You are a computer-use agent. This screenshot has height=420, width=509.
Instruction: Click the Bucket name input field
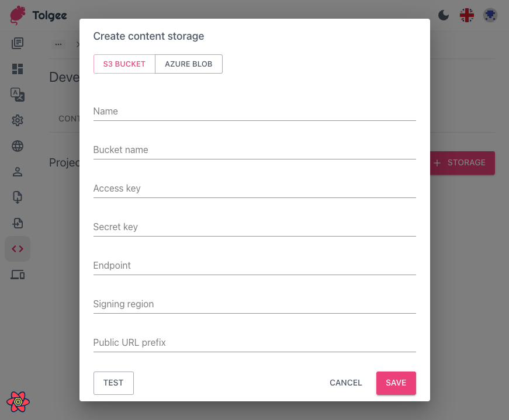pyautogui.click(x=254, y=150)
